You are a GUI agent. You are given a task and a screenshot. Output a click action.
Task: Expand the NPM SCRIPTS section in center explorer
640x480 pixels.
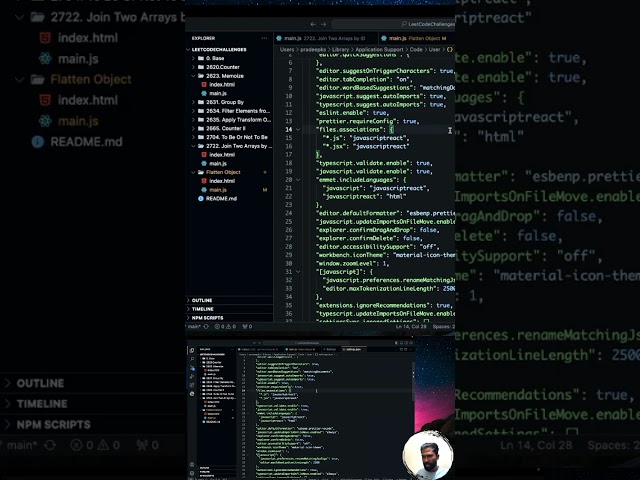[229, 318]
